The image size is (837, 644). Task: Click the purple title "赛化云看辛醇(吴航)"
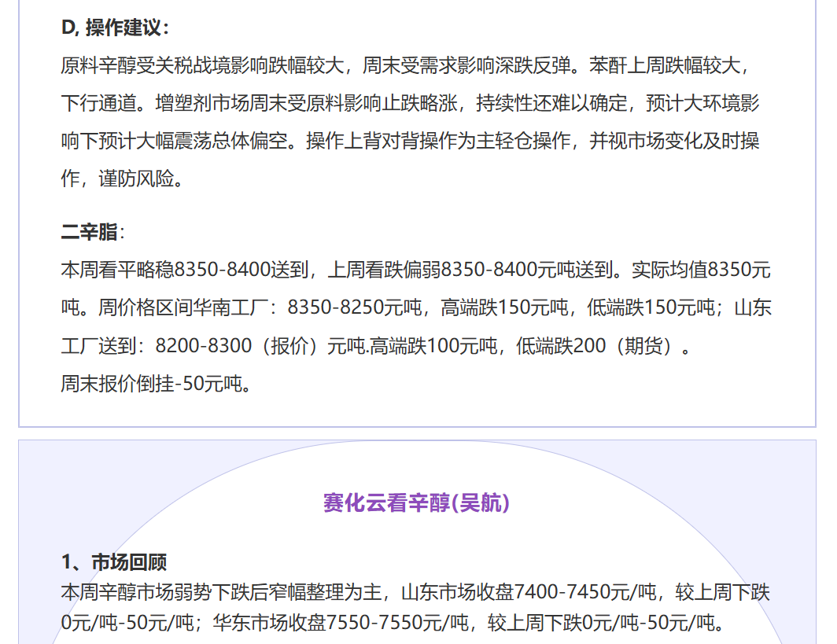click(x=416, y=503)
